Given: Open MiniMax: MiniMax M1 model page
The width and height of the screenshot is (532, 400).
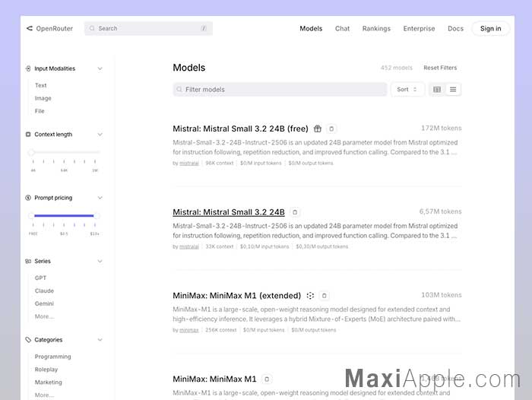Looking at the screenshot, I should click(214, 379).
